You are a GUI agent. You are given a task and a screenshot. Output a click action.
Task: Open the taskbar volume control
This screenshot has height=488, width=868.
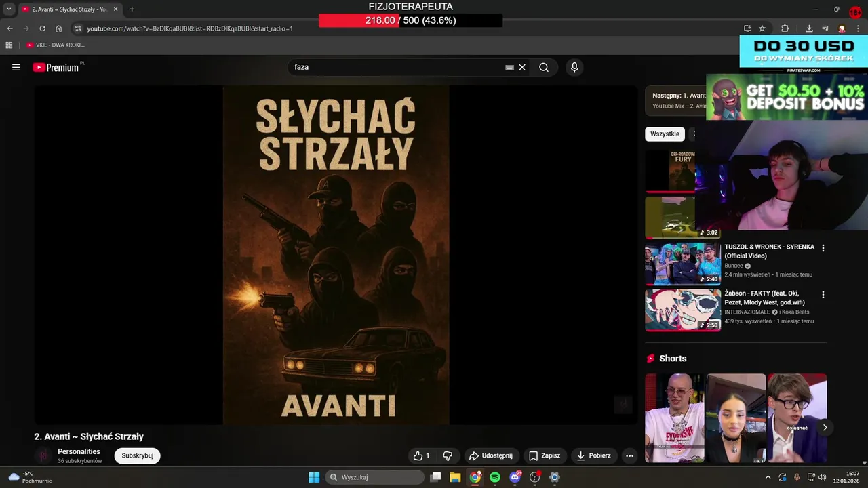coord(823,477)
